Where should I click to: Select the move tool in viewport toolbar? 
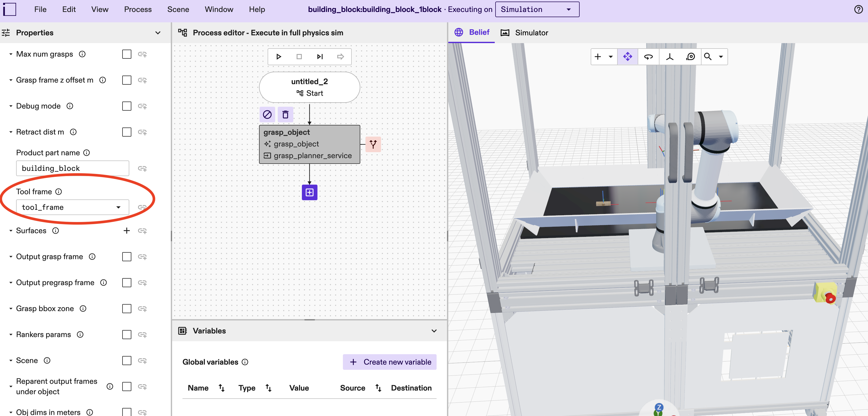(x=627, y=57)
